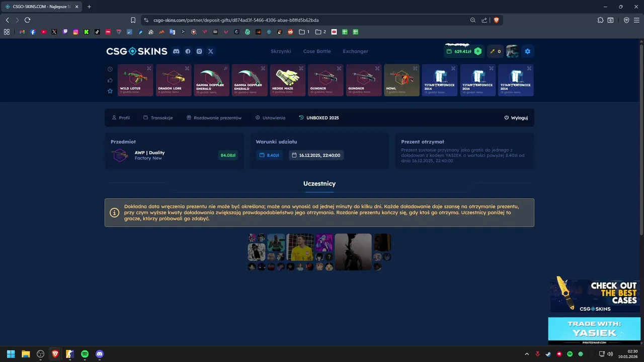
Task: Open the browser extensions puzzle icon
Action: (600, 20)
